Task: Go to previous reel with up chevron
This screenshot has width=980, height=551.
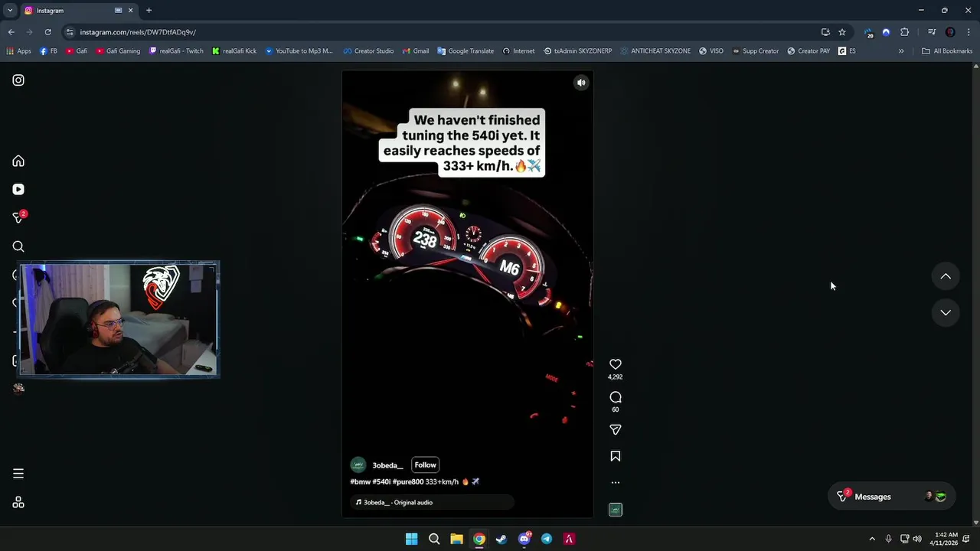Action: pos(946,276)
